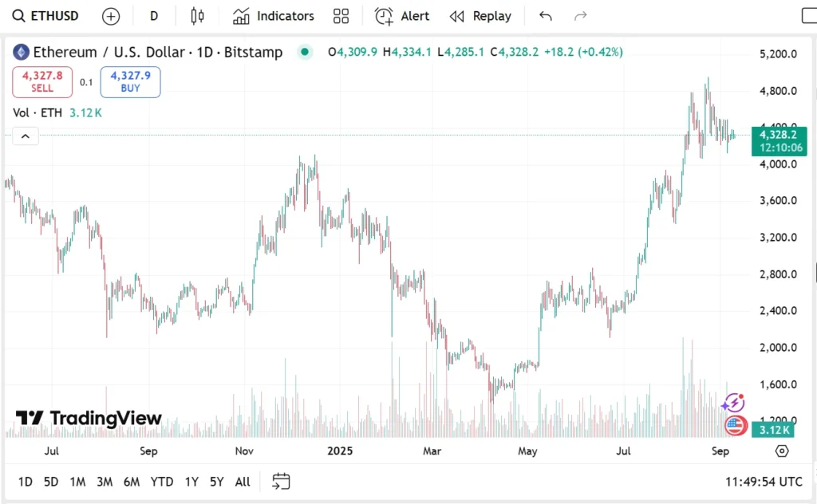This screenshot has height=504, width=817.
Task: Start bar Replay mode
Action: (480, 16)
